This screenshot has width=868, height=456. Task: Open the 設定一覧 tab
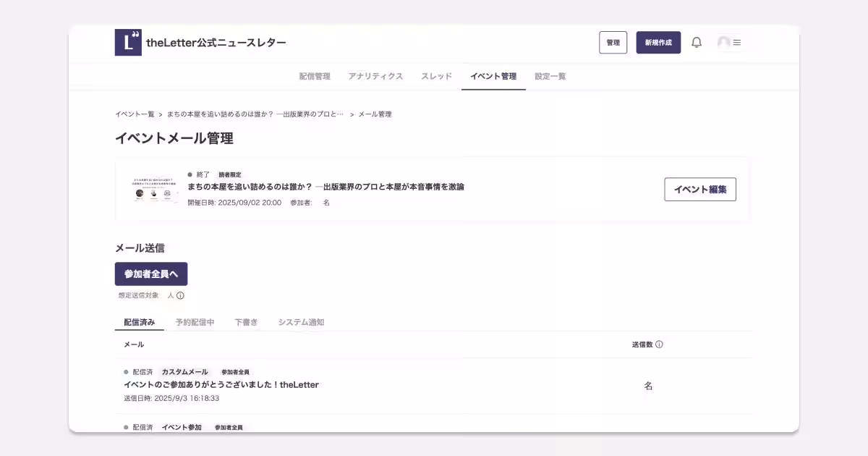point(550,76)
